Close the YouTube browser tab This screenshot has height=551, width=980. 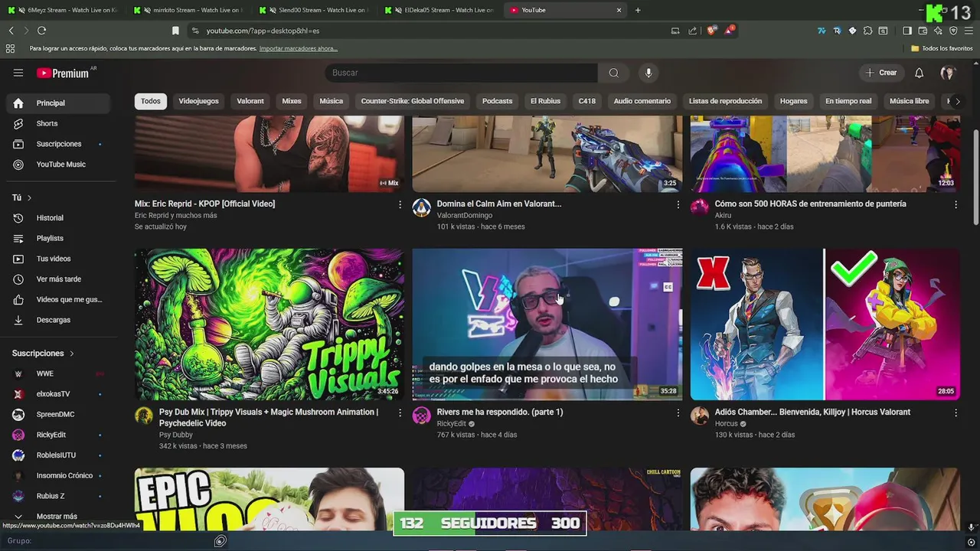619,10
